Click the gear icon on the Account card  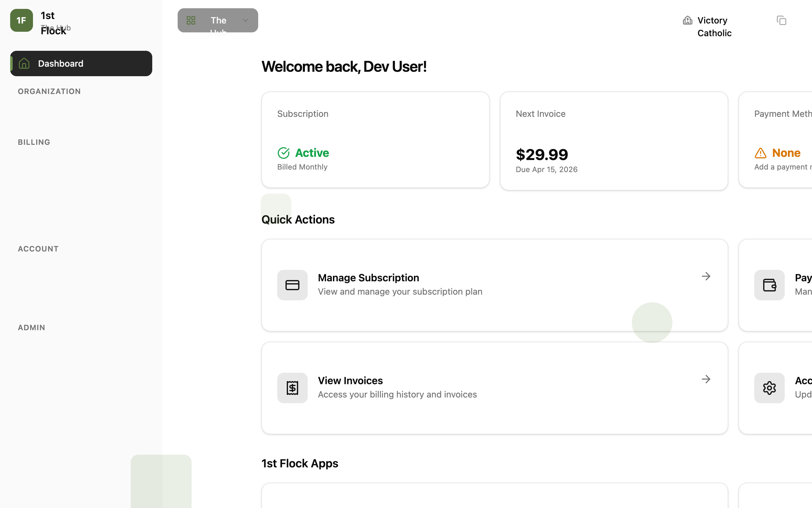click(769, 388)
